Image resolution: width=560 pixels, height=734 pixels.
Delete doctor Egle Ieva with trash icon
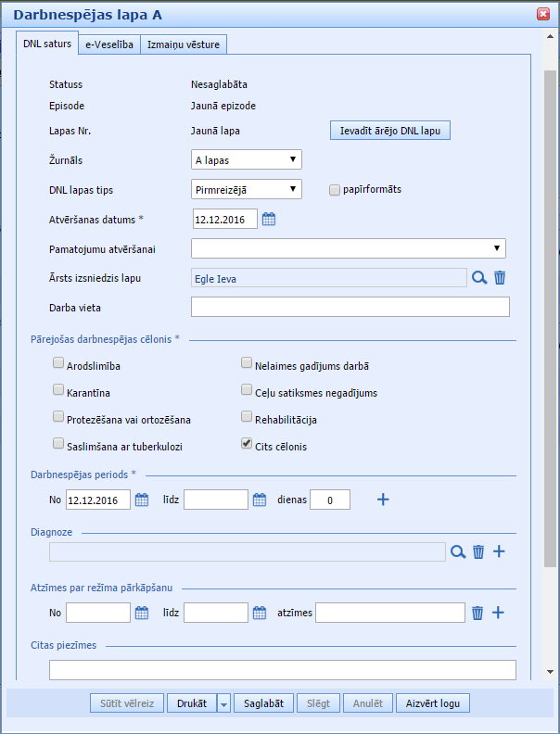[x=500, y=277]
